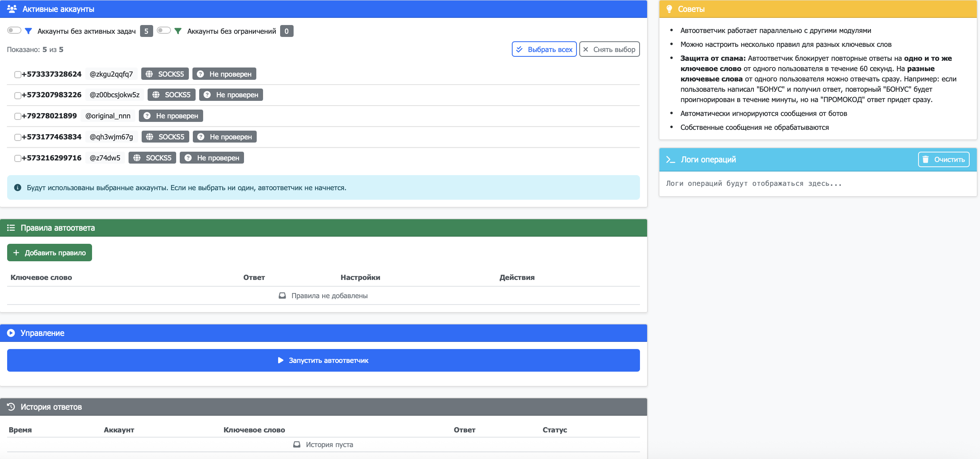Tick the checkbox for +573216299716
This screenshot has height=459, width=980.
[17, 158]
